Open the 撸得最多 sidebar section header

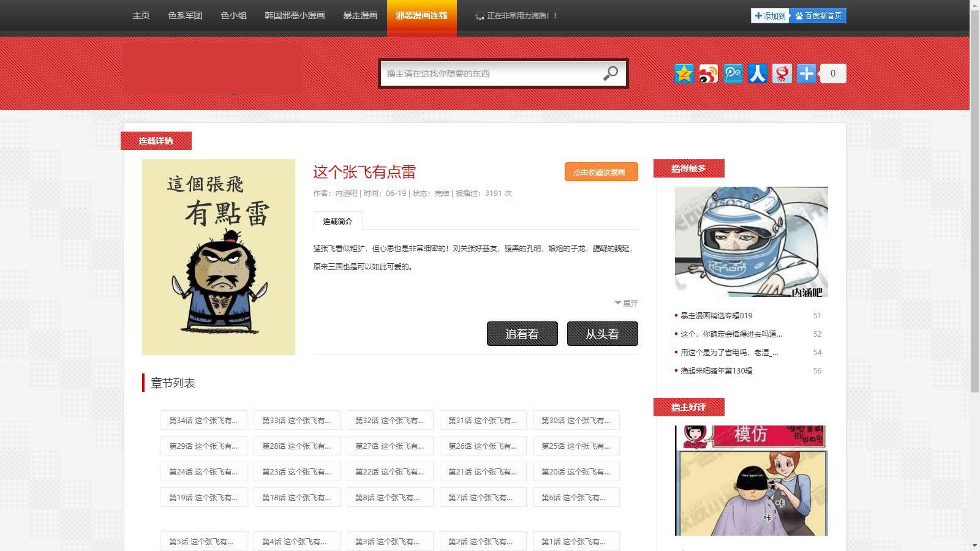pos(689,168)
